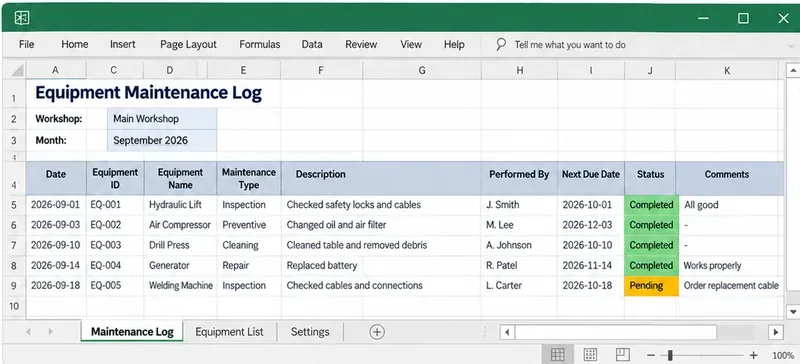Select column G header
This screenshot has width=800, height=364.
(x=422, y=70)
